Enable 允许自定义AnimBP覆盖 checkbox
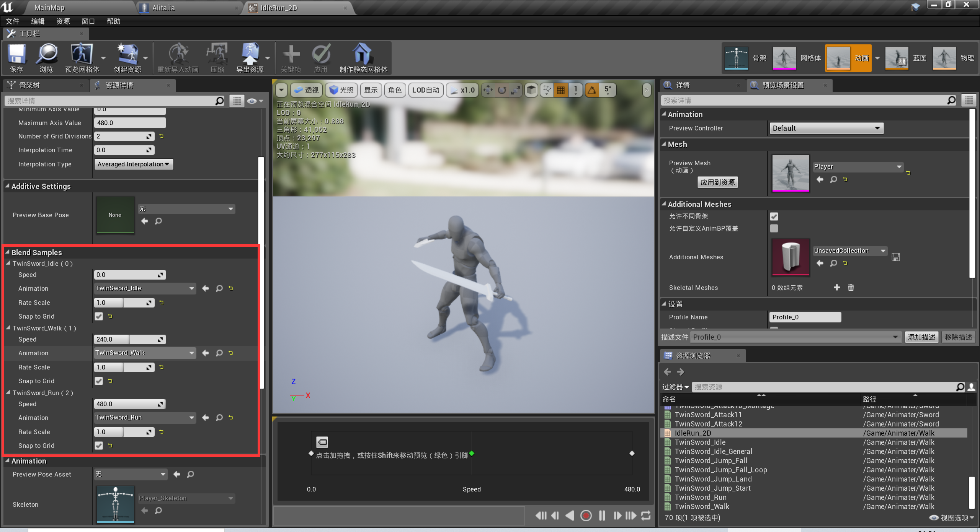The width and height of the screenshot is (980, 532). click(774, 228)
